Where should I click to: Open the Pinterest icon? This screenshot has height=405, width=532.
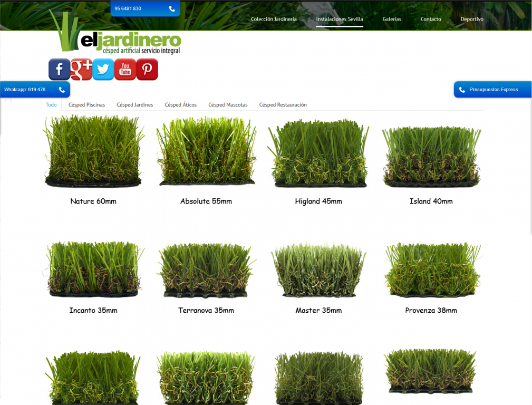coord(147,70)
